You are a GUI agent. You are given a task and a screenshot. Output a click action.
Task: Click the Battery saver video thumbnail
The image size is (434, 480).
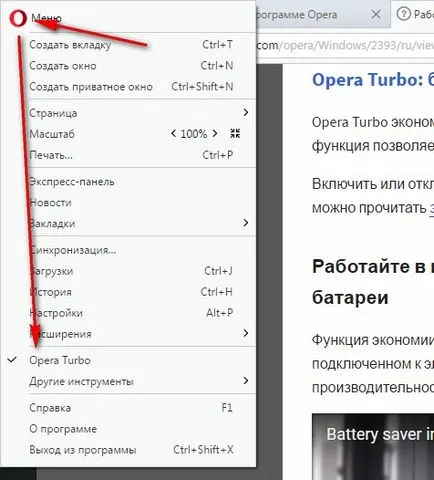[373, 447]
